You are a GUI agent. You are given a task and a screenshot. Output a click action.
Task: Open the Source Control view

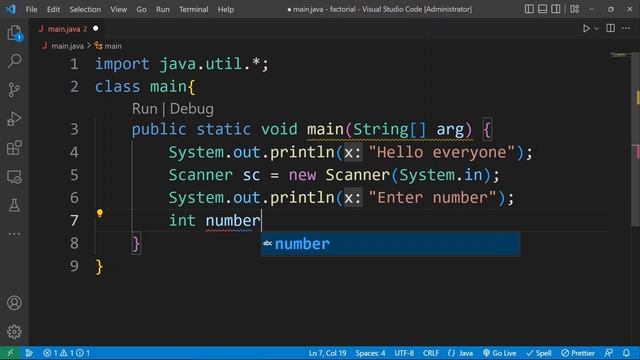click(14, 89)
